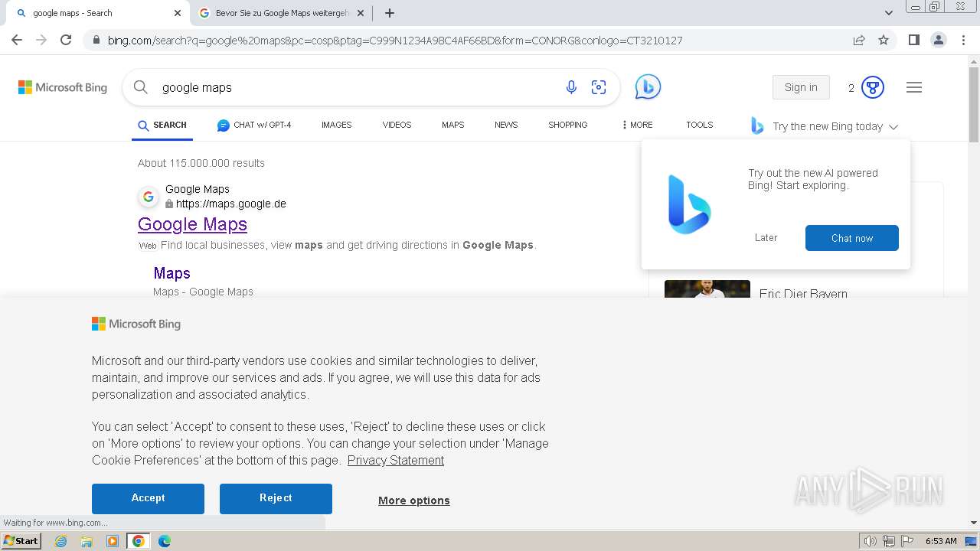Click the Rewards points count '2'
The image size is (980, 551).
(851, 88)
